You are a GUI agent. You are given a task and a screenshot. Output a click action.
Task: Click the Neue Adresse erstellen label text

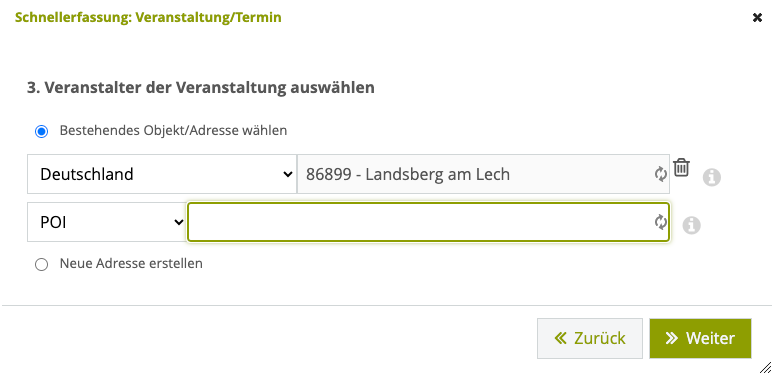tap(131, 263)
